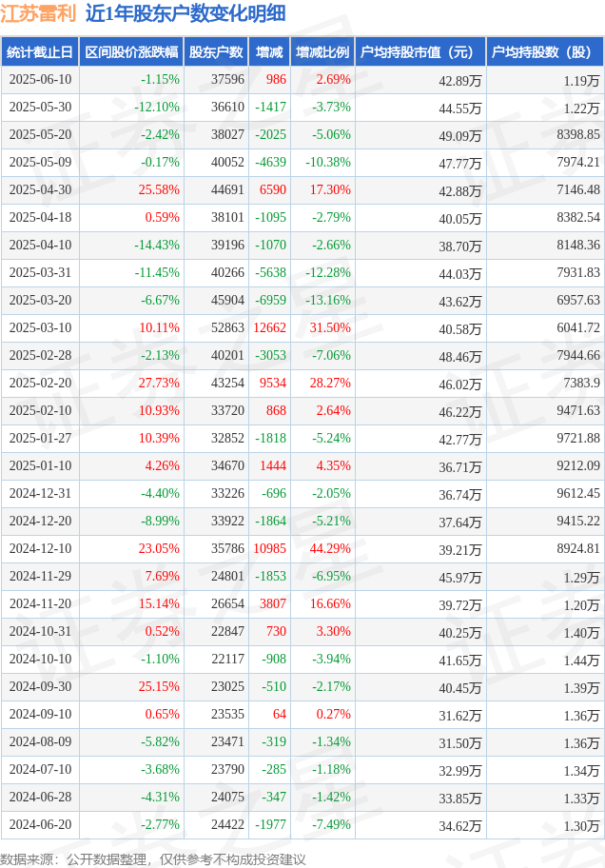The image size is (605, 868).
Task: Click the 数据来源 footer note
Action: pos(153,859)
